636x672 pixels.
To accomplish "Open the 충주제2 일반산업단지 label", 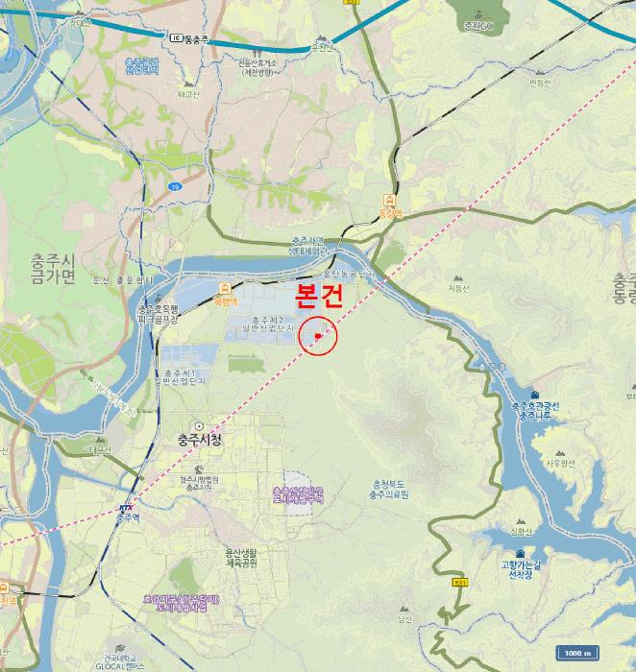I will (268, 324).
